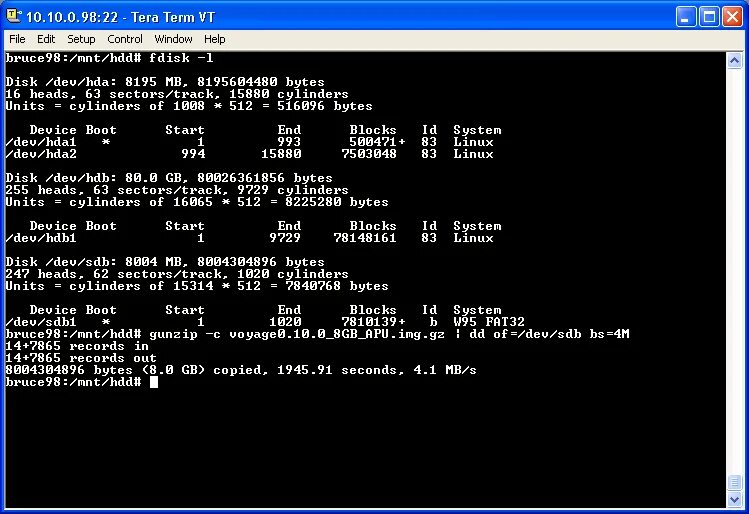Click '7503048' blocks value

click(369, 154)
